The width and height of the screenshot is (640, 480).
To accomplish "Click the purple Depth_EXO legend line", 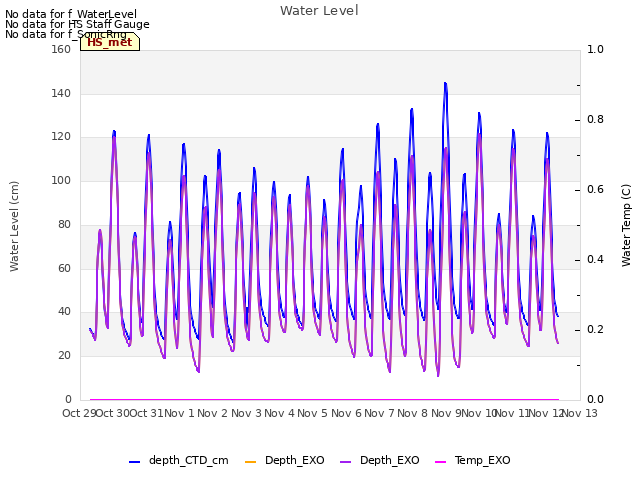I will pos(345,462).
